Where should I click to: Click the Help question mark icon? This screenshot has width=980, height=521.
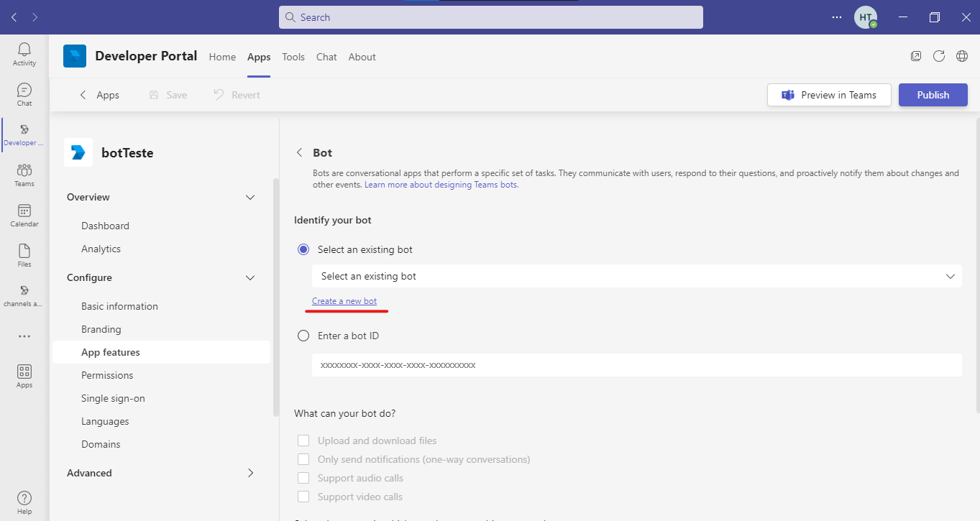pos(24,502)
